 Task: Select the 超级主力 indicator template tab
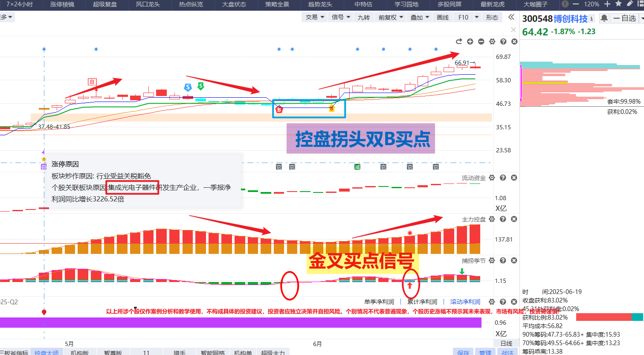[273, 352]
